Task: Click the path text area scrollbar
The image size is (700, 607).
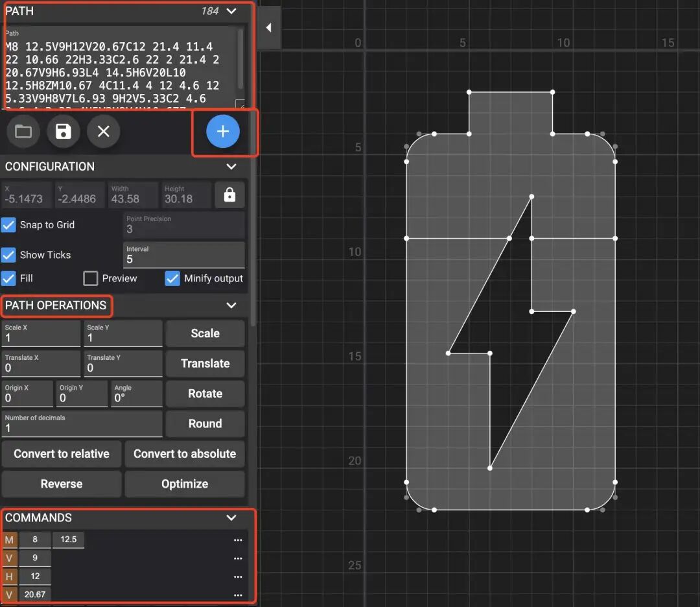Action: (240, 58)
